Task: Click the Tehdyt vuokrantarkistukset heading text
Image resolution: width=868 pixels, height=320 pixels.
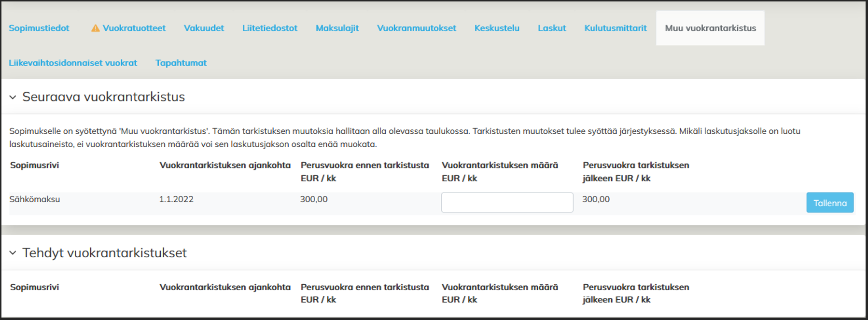Action: pos(104,253)
